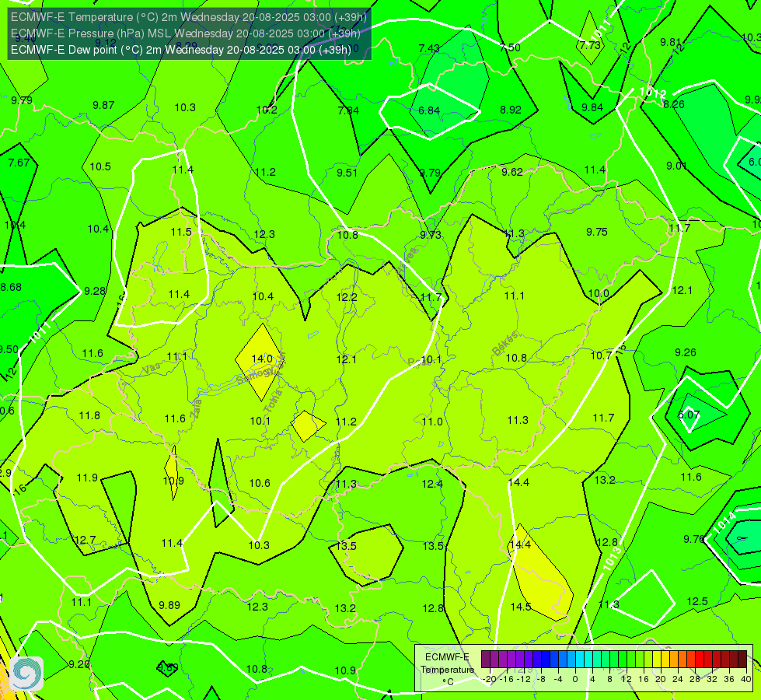Click the 9.73 value on the map
761x700 pixels.
coord(431,235)
